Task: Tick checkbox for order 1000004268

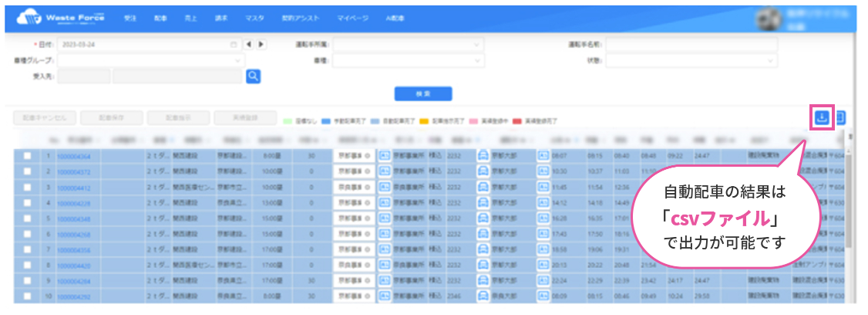Action: 27,234
